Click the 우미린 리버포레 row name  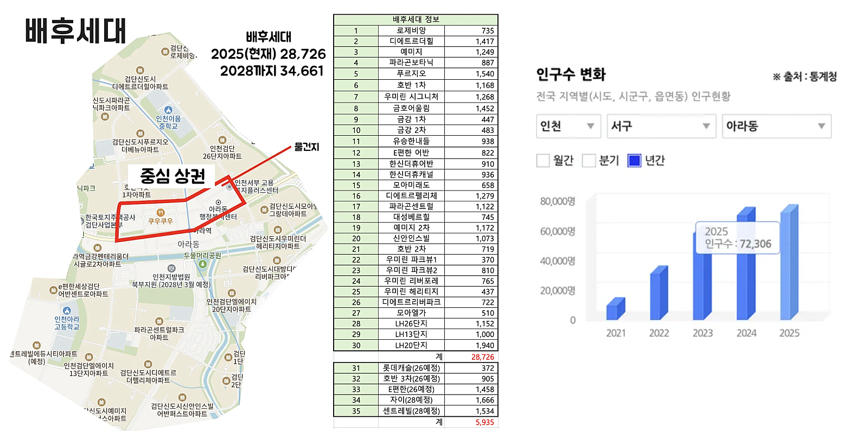point(411,281)
